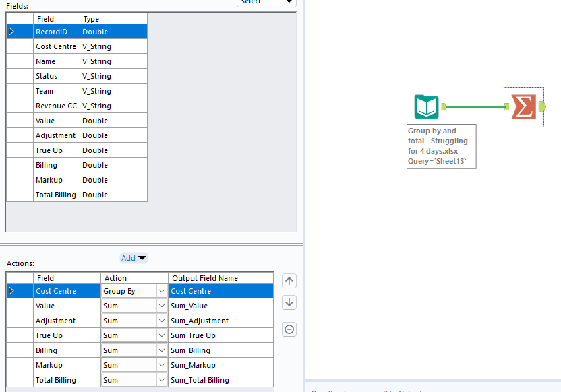Select the Summarize tool sigma icon
Image resolution: width=561 pixels, height=392 pixels.
[524, 106]
